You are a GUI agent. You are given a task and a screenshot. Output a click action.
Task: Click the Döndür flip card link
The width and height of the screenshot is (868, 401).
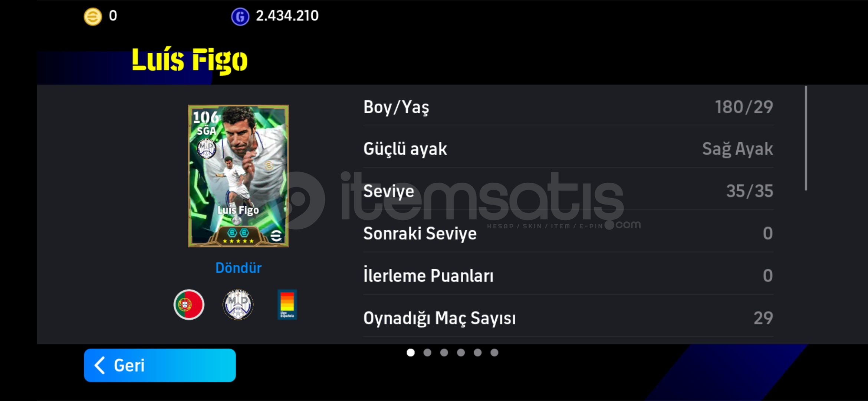239,268
